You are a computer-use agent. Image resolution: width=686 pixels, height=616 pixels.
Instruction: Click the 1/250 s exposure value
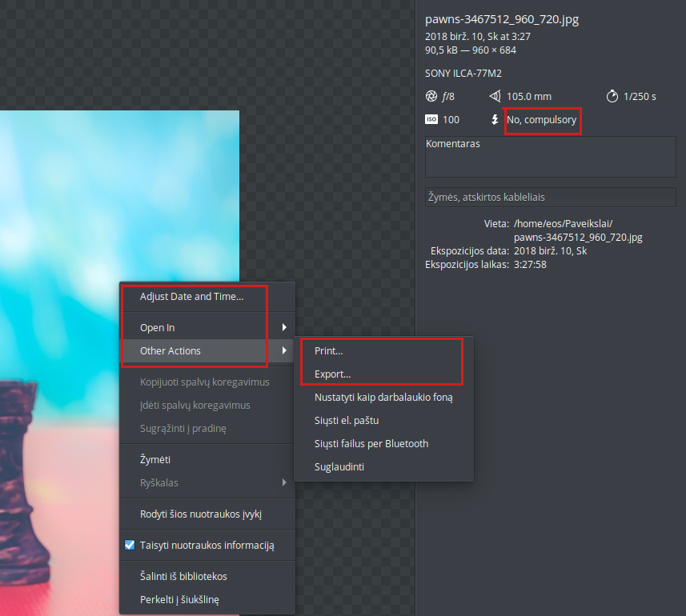point(640,96)
